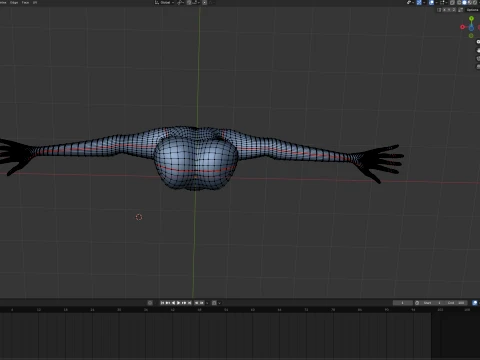Toggle show gizmos button

pos(419,3)
